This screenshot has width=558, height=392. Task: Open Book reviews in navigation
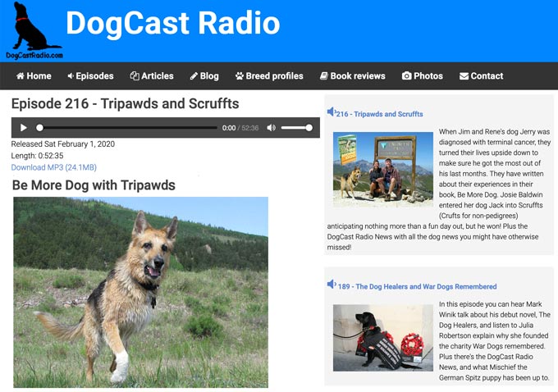coord(353,75)
